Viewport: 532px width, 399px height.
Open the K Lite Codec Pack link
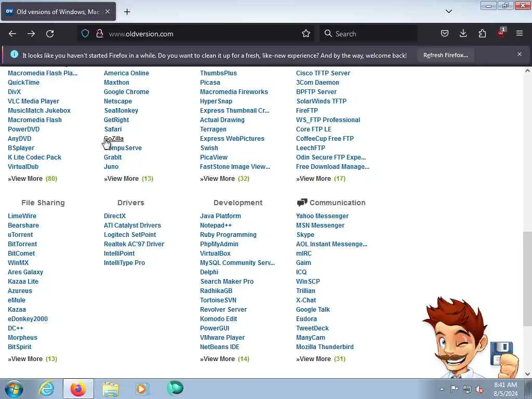click(35, 157)
